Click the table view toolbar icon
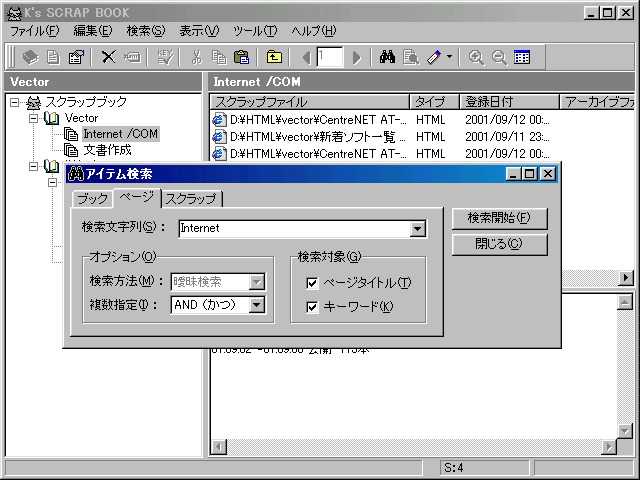The image size is (640, 480). click(522, 57)
